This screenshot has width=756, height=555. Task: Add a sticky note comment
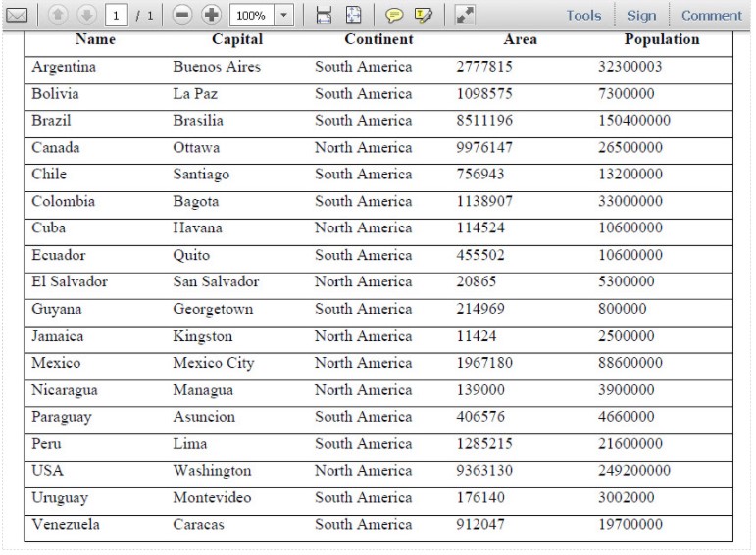coord(394,16)
